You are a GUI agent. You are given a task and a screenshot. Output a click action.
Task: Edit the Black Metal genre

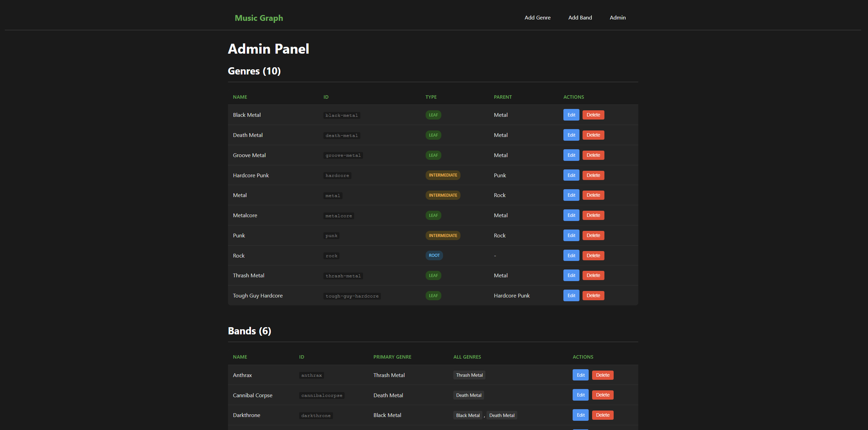pyautogui.click(x=571, y=115)
